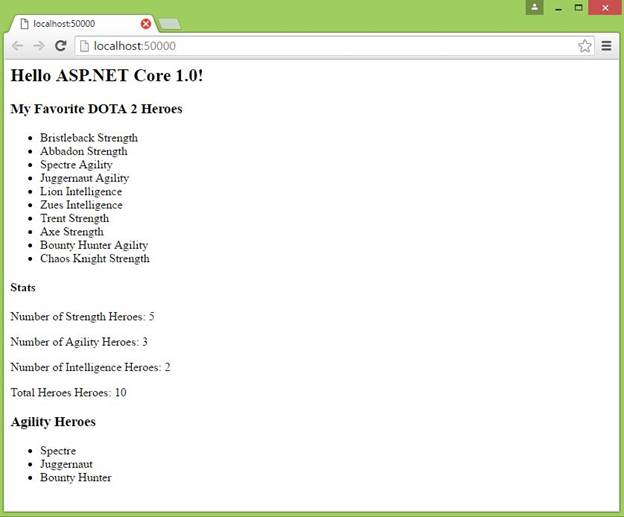Click Number of Agility Heroes: 3
This screenshot has width=624, height=517.
(79, 342)
